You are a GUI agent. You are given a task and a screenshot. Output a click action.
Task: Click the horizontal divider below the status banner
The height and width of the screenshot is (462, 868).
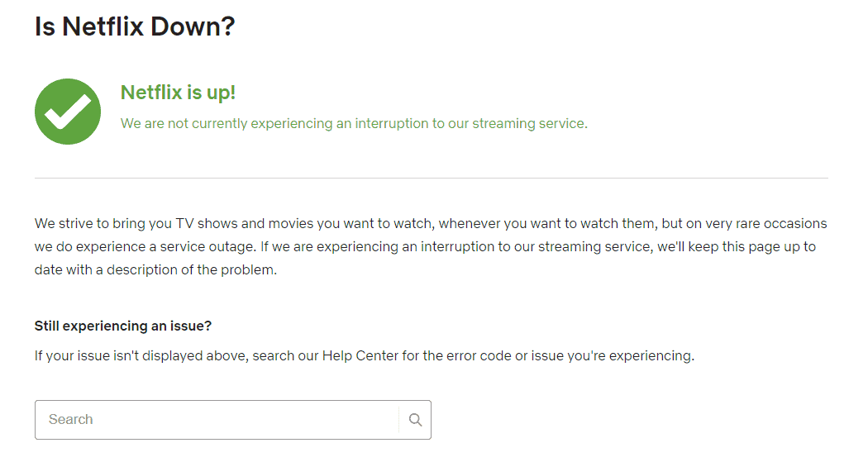pyautogui.click(x=431, y=178)
